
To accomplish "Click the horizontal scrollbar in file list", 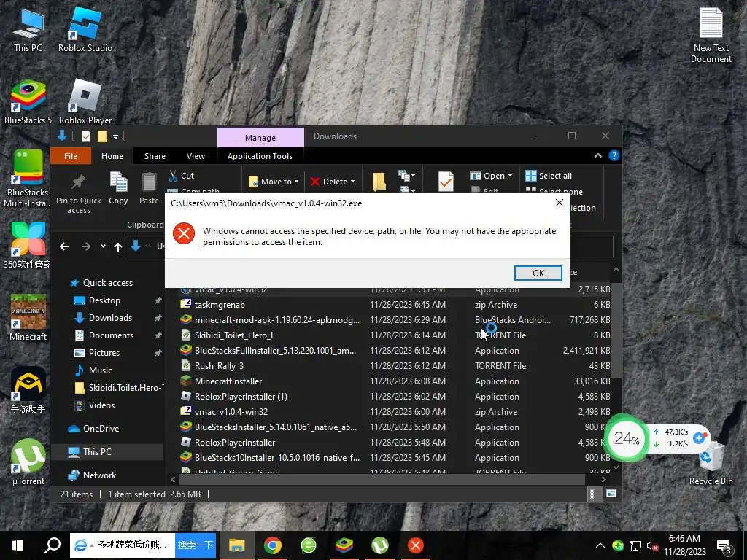I will click(381, 479).
